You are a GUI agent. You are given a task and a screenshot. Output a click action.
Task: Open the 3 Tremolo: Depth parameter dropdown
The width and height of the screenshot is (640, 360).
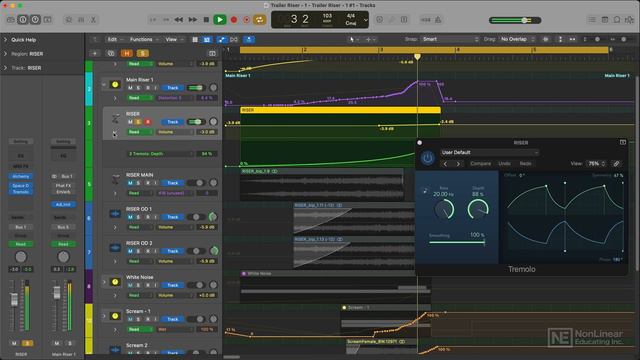pos(160,154)
